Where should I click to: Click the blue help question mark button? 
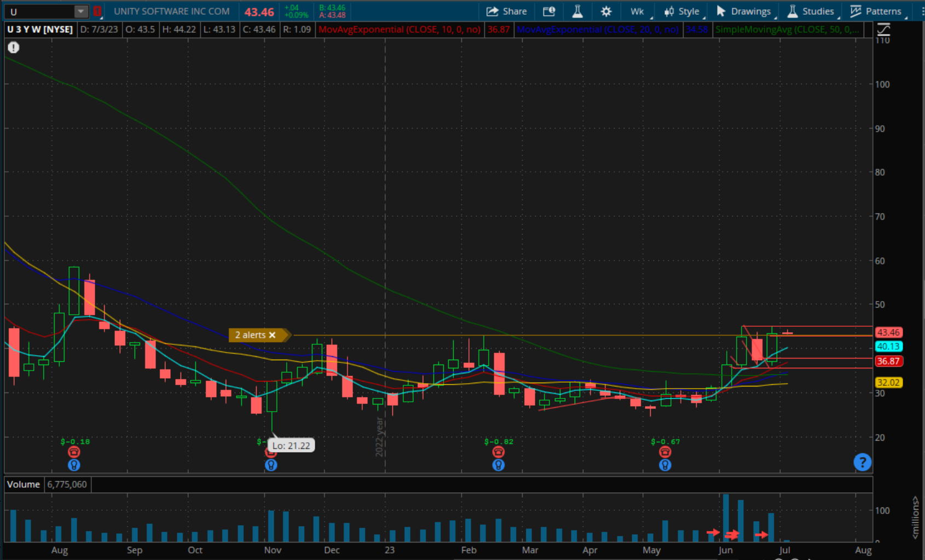click(862, 463)
